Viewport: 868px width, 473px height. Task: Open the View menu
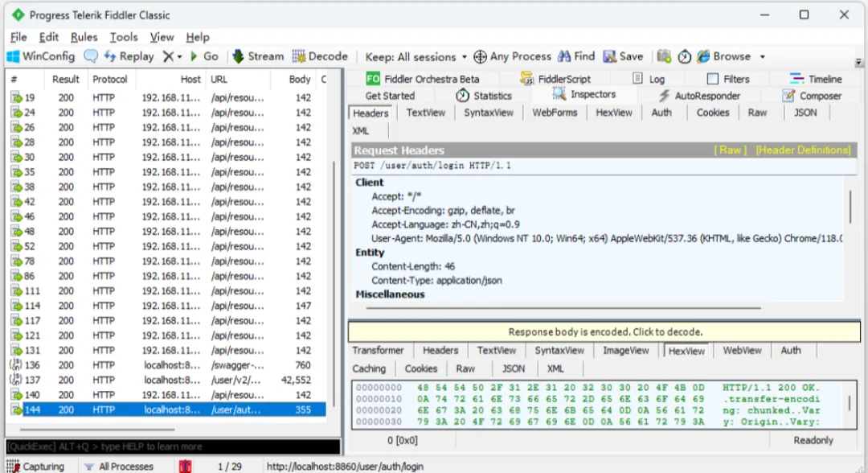pos(162,37)
